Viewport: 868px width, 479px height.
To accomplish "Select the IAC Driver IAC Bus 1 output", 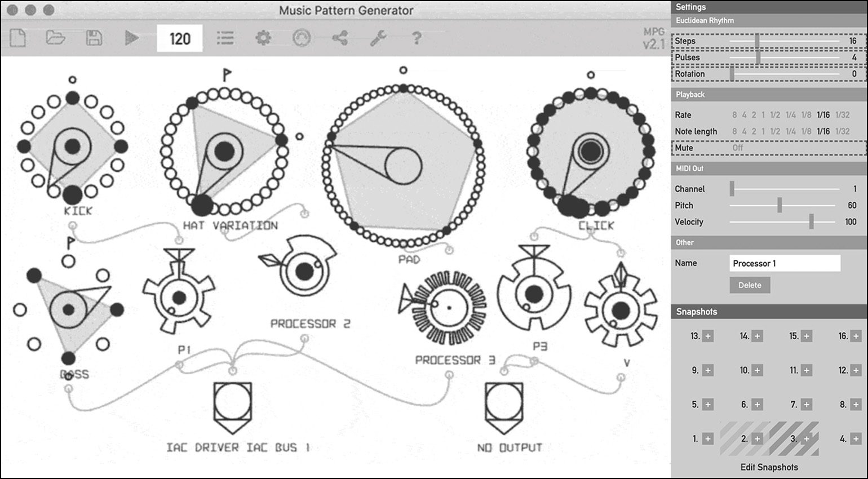I will 232,408.
